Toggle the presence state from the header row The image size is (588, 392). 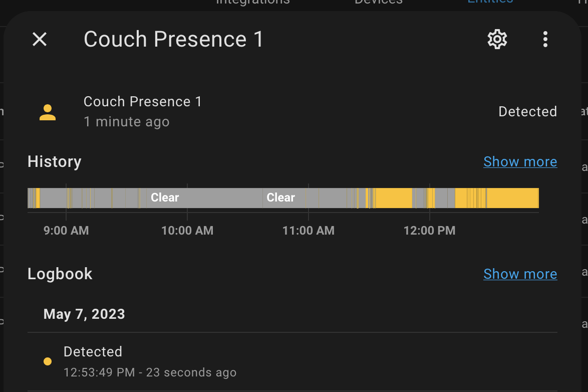pos(527,111)
